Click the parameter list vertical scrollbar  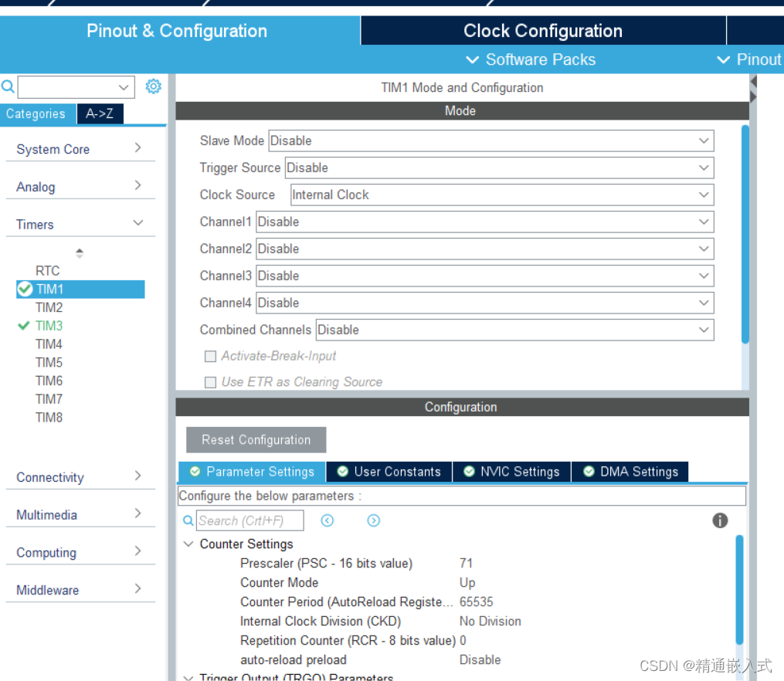tap(739, 590)
